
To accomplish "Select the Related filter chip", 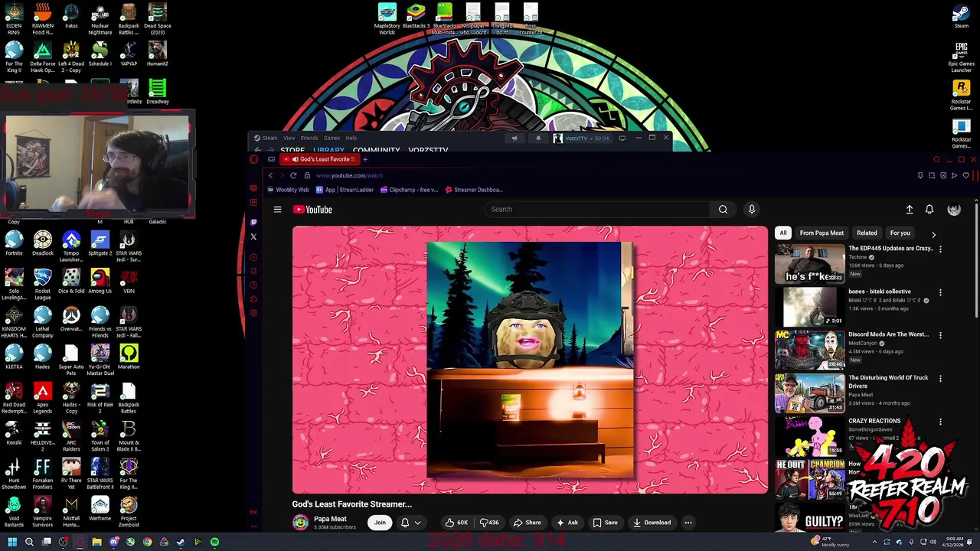I will click(867, 233).
